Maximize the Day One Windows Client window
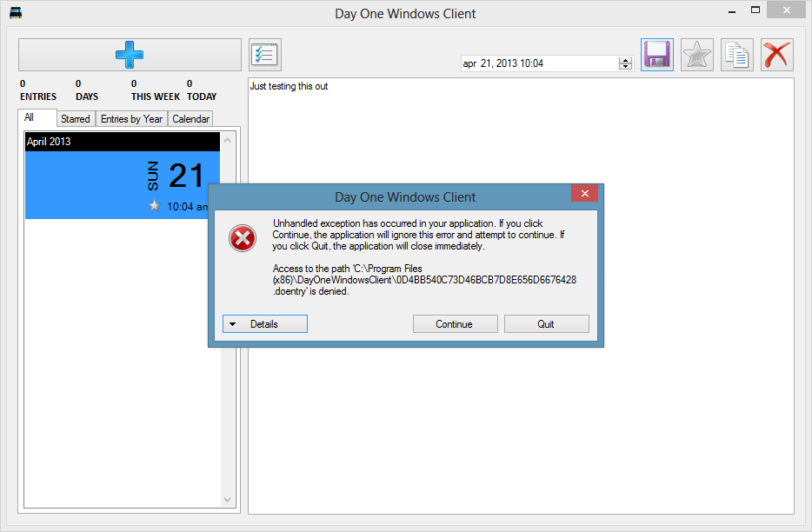Viewport: 812px width, 532px height. click(x=755, y=10)
